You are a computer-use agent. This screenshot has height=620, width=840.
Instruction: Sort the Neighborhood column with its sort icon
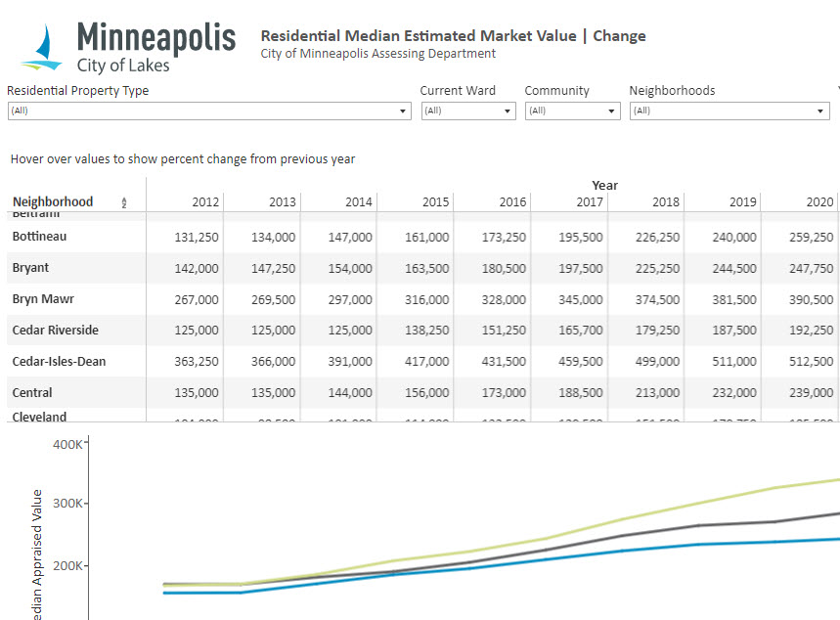click(124, 203)
